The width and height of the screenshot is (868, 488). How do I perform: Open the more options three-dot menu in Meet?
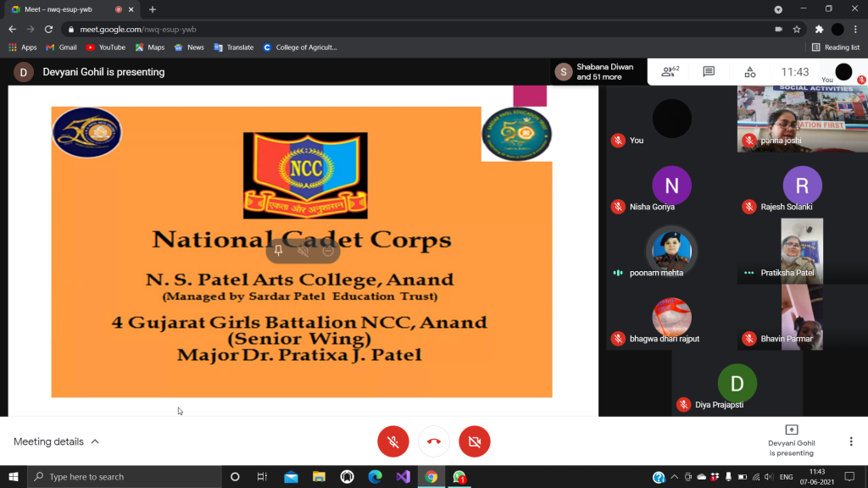tap(851, 441)
